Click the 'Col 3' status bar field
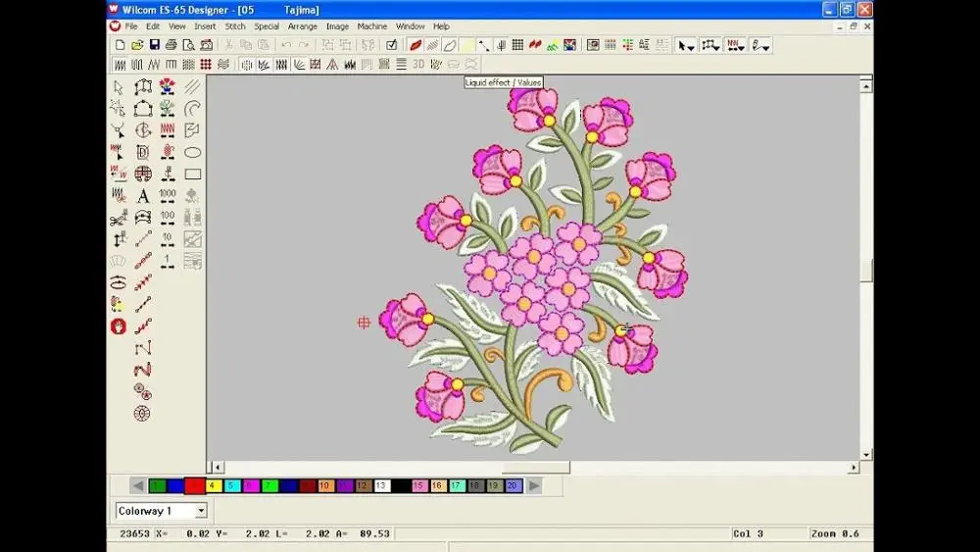Screen dimensions: 980x552 tap(748, 534)
